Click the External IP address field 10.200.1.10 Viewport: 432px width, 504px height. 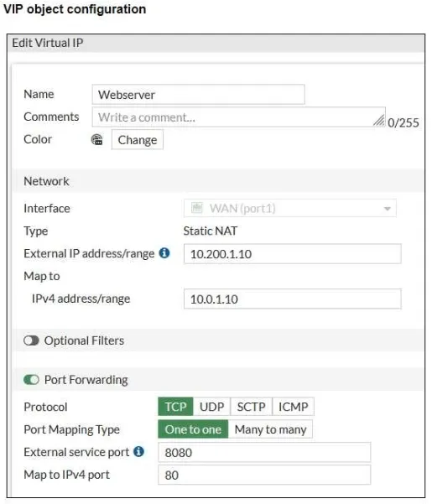pos(293,254)
